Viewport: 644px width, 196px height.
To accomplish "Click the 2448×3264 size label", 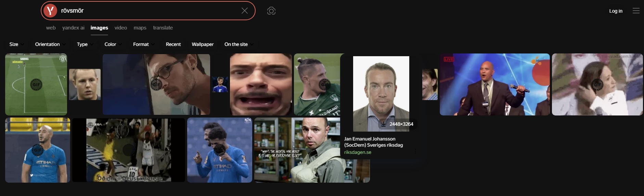I will pos(401,124).
